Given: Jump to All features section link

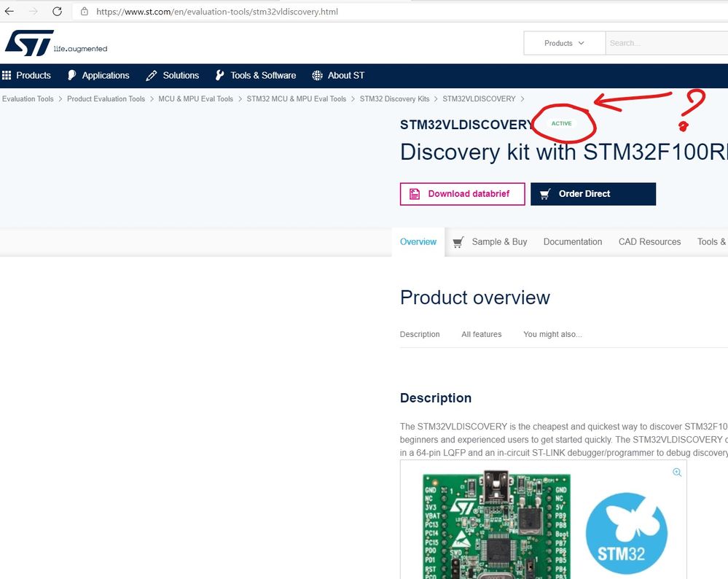Looking at the screenshot, I should pos(482,335).
